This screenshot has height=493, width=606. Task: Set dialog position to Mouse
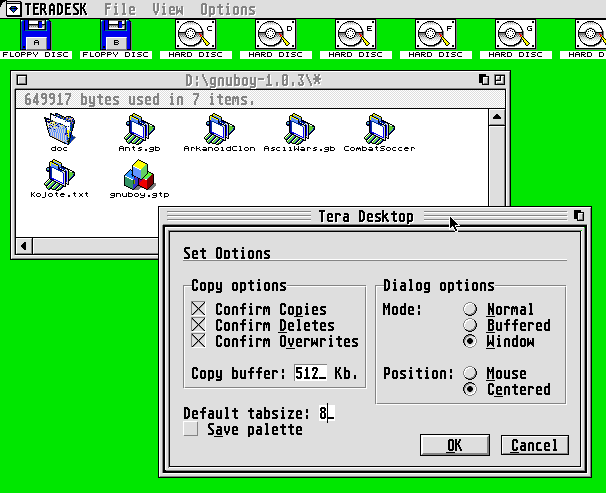coord(469,374)
